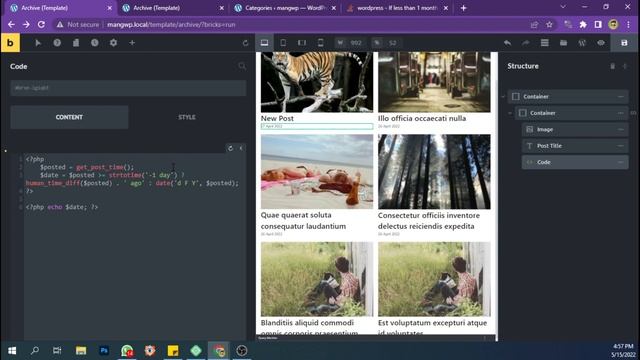
Task: Open a new browser tab
Action: click(463, 8)
